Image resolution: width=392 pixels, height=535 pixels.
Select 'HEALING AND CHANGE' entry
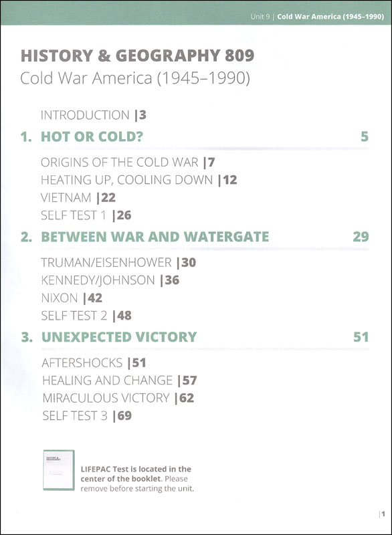pyautogui.click(x=120, y=381)
